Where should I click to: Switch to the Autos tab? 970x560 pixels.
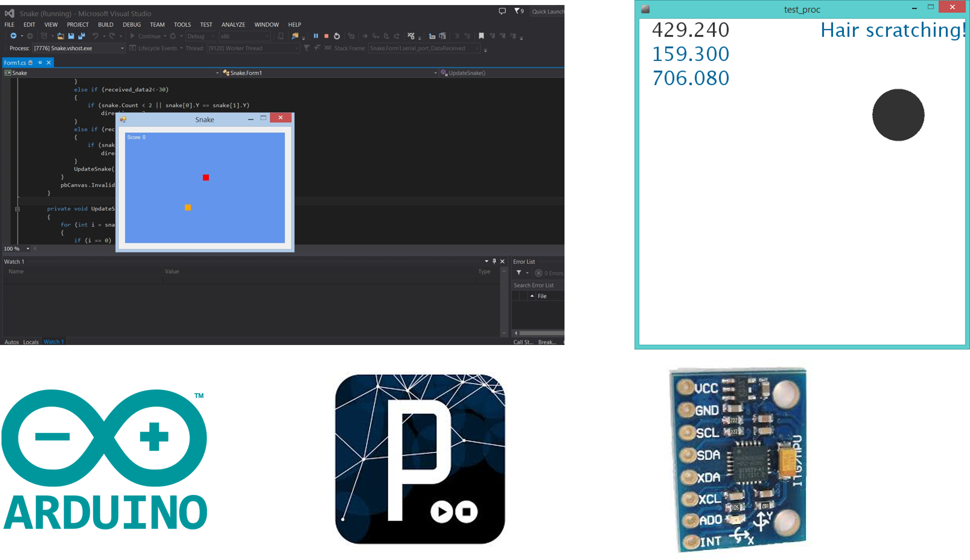pyautogui.click(x=11, y=342)
